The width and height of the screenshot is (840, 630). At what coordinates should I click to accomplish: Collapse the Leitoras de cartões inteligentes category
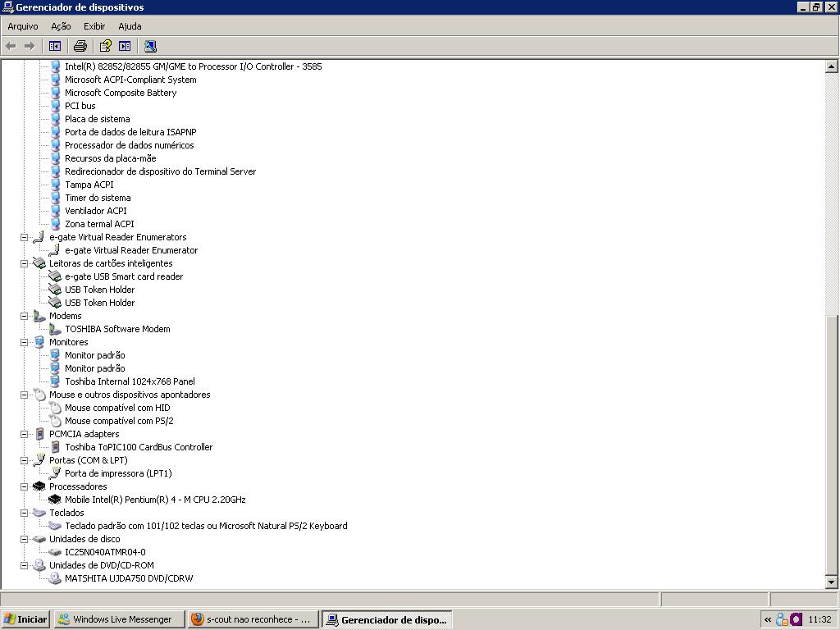point(24,263)
